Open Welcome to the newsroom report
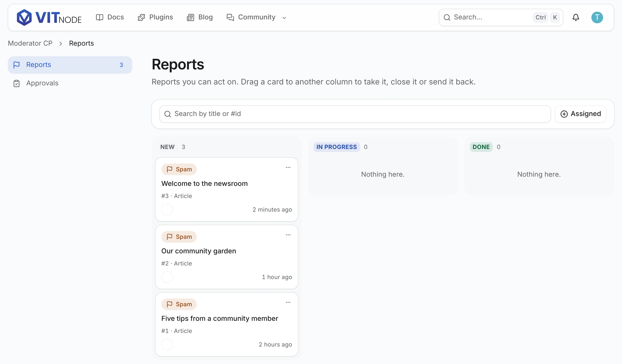 (x=204, y=184)
